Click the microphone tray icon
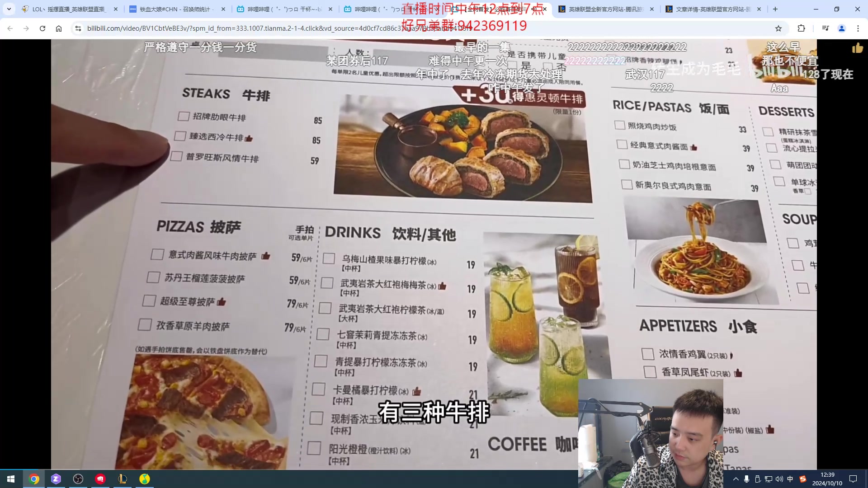Screen dimensions: 868x488 pos(747,479)
